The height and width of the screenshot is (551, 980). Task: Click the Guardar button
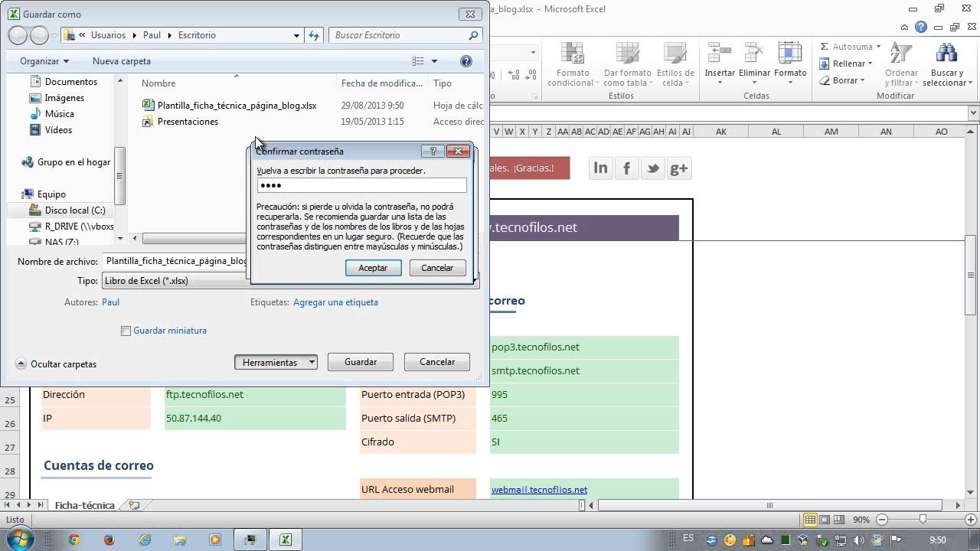(361, 362)
